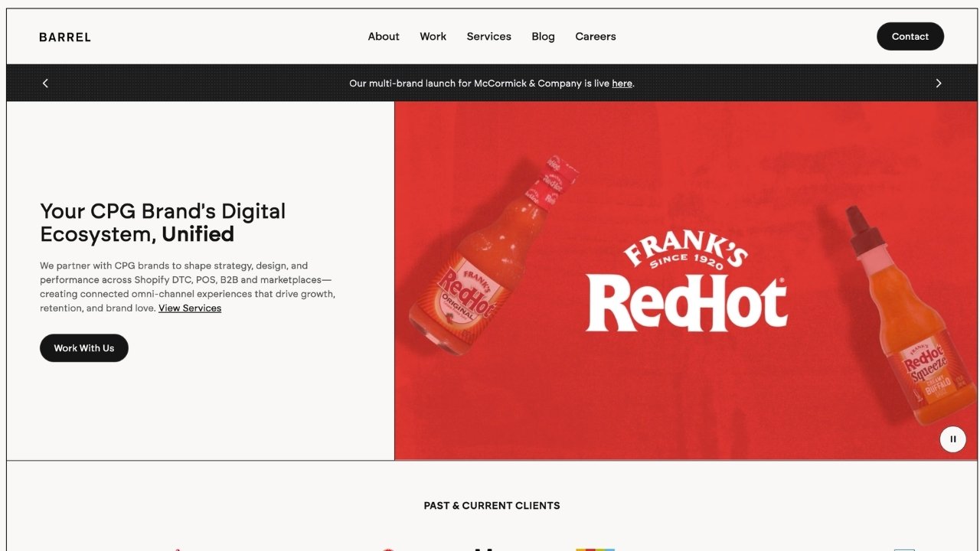This screenshot has height=551, width=980.
Task: Advance to the next announcement with right arrow
Action: click(939, 83)
